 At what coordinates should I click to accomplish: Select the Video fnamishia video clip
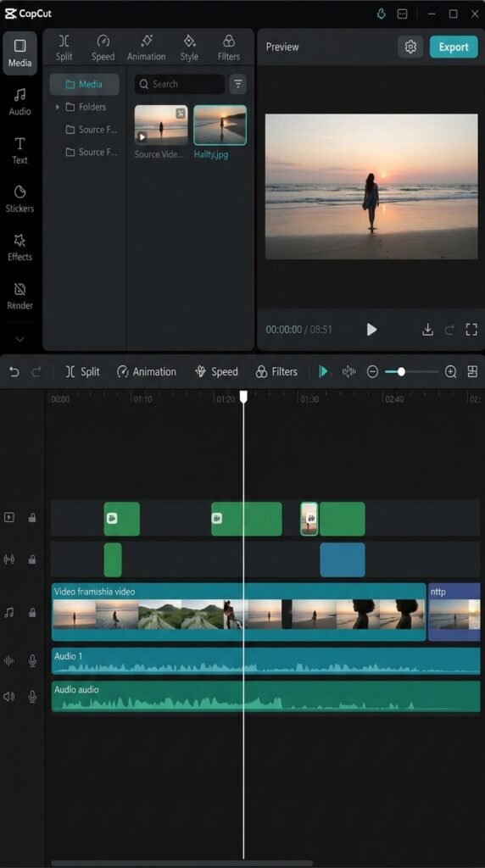(238, 612)
